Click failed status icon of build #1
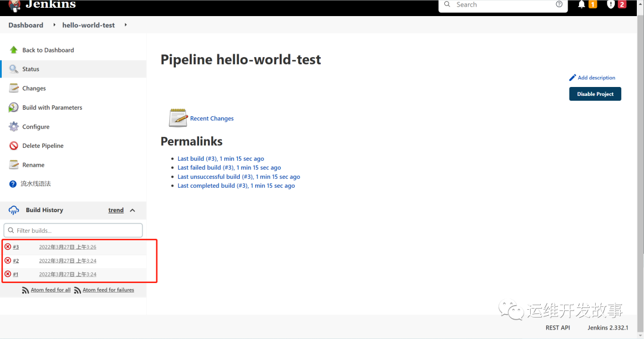The image size is (644, 339). point(8,273)
